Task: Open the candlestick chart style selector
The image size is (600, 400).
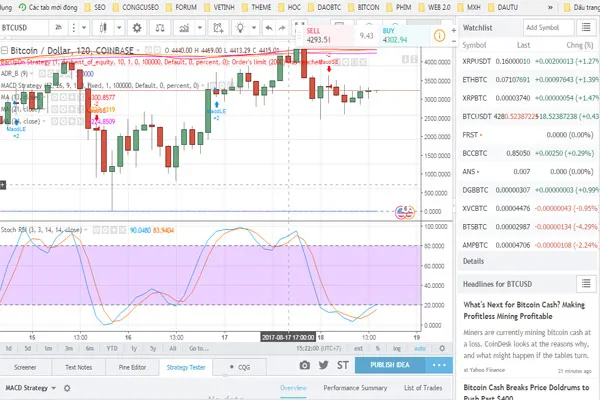Action: point(103,28)
